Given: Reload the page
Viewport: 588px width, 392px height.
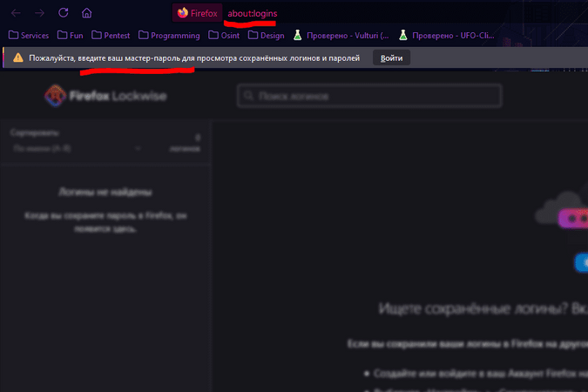Looking at the screenshot, I should pyautogui.click(x=63, y=13).
